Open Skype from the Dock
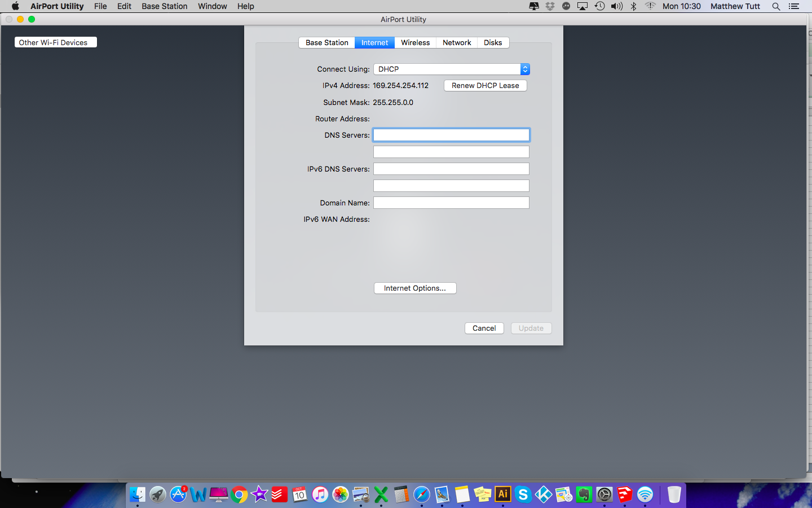 (523, 495)
